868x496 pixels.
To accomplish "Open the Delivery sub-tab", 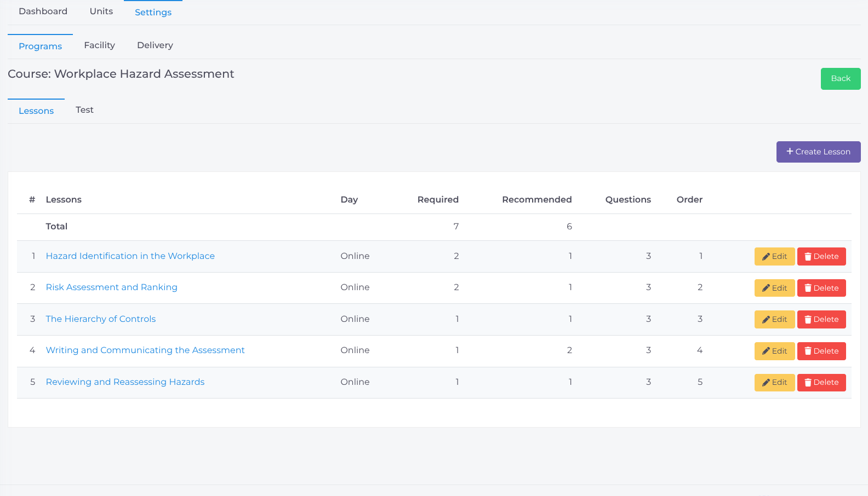I will (x=155, y=45).
